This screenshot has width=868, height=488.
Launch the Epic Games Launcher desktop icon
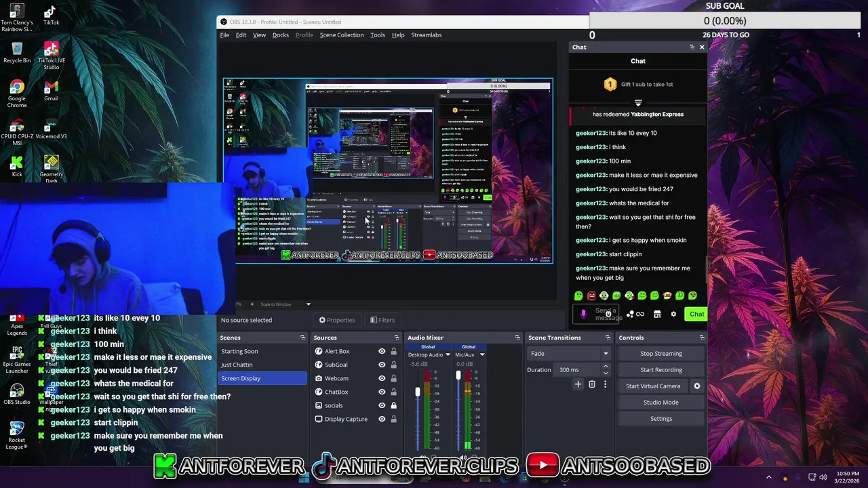17,359
